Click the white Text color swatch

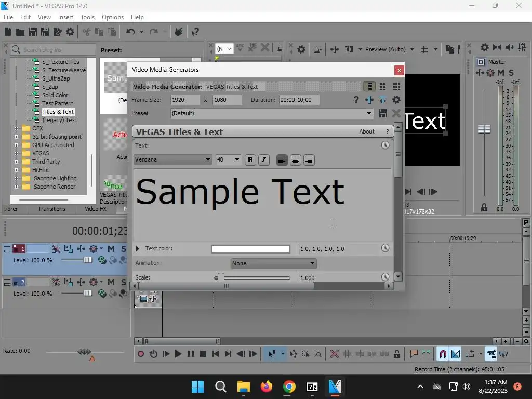click(x=250, y=249)
